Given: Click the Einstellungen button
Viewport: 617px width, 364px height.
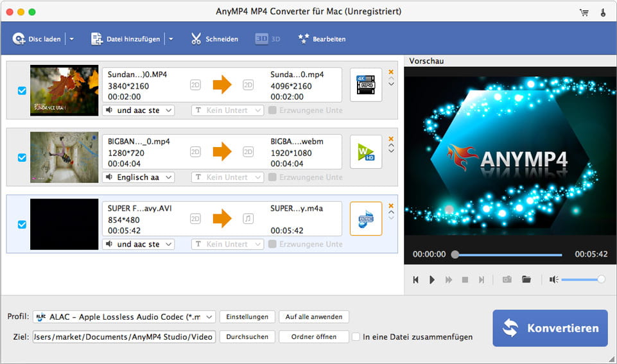Looking at the screenshot, I should [x=247, y=316].
